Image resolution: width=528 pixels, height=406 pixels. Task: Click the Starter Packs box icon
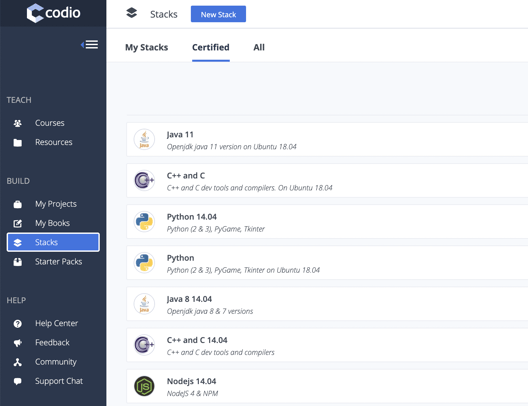18,262
